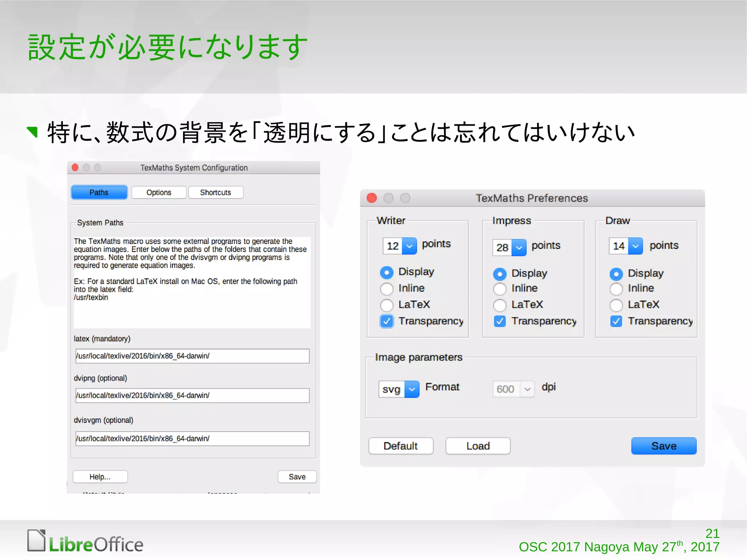
Task: Open Writer font size dropdown (12)
Action: (409, 246)
